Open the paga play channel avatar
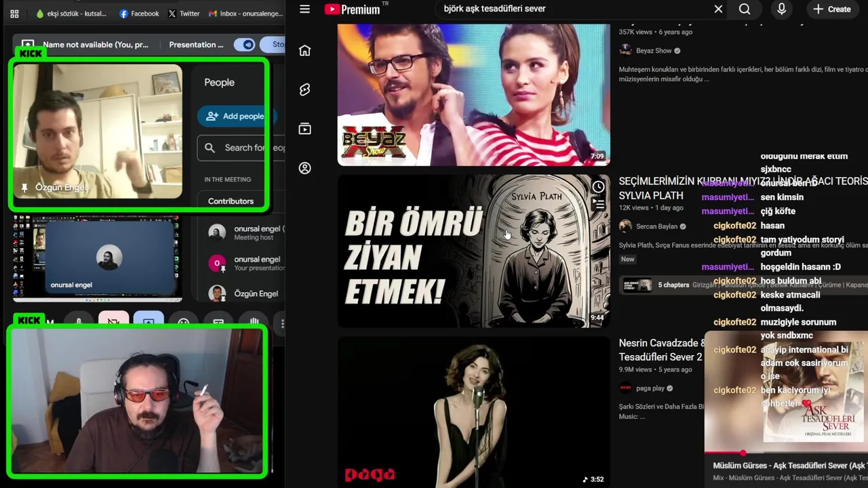 625,388
